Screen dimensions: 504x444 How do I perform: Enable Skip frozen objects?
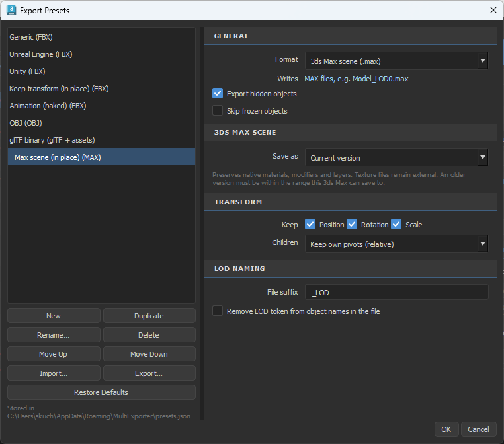(x=218, y=110)
